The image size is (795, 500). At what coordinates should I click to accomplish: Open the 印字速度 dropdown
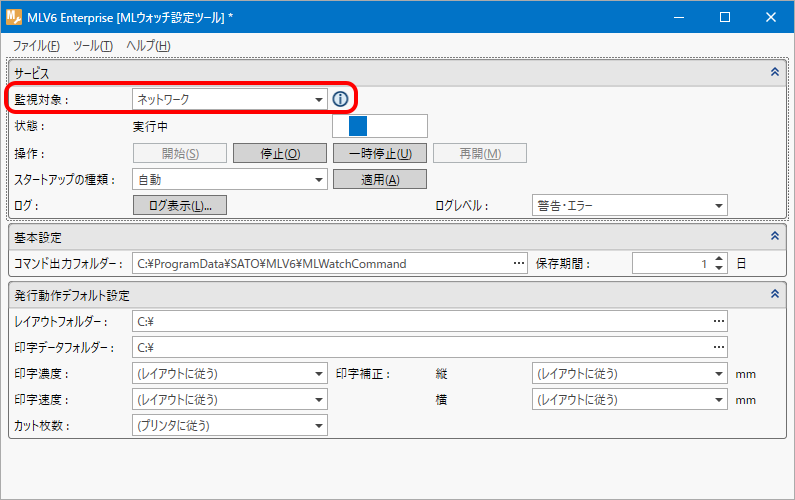[230, 400]
